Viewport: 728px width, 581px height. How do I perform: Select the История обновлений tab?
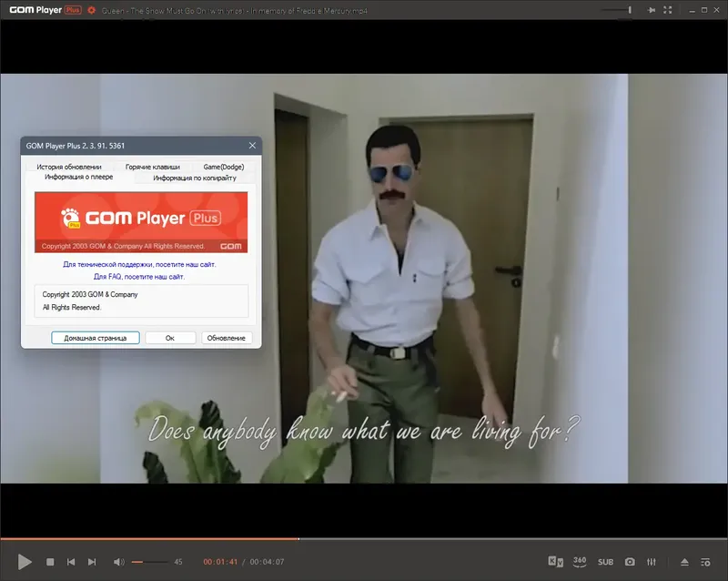70,166
